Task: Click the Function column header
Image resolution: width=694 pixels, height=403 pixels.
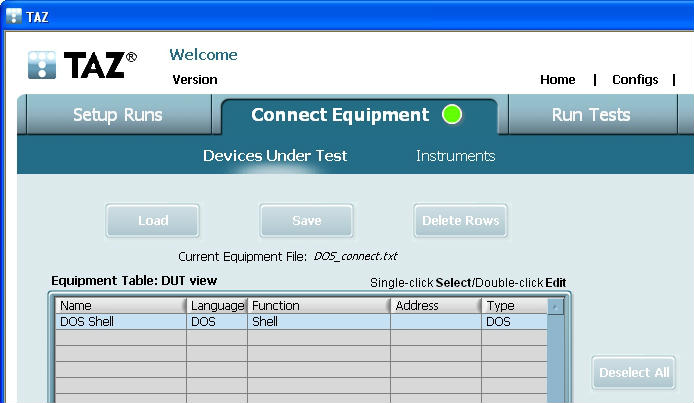Action: pos(318,306)
